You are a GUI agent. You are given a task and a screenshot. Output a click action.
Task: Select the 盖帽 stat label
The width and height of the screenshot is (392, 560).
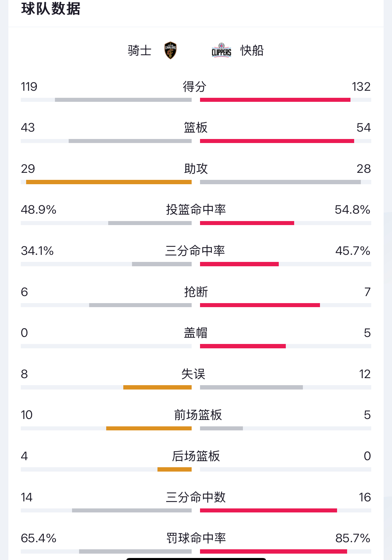click(x=196, y=333)
